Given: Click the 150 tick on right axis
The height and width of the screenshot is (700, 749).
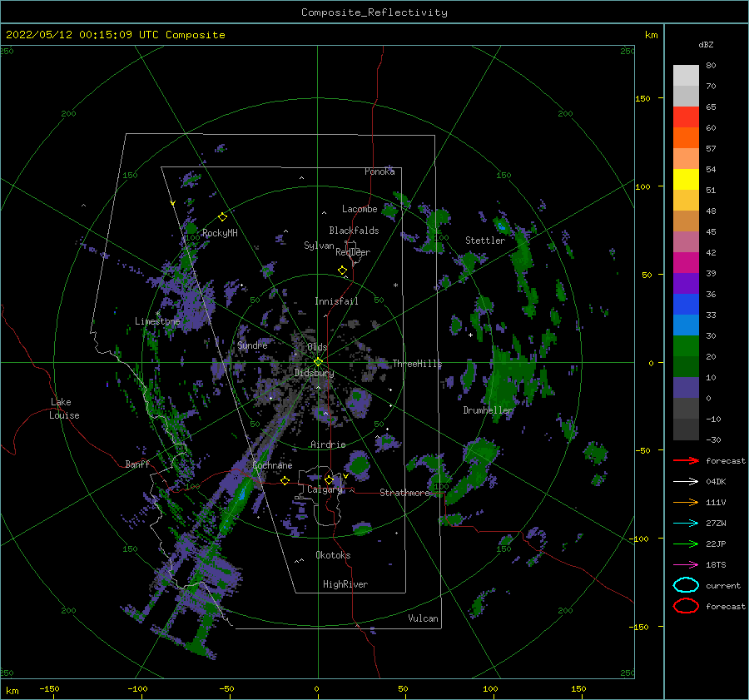Looking at the screenshot, I should (x=642, y=98).
